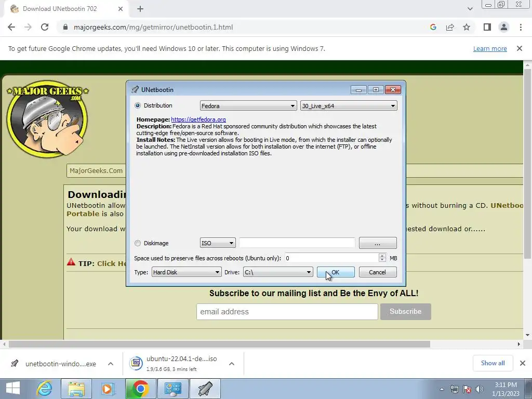Screen dimensions: 532x399
Task: Click Show all downloads
Action: tap(493, 363)
